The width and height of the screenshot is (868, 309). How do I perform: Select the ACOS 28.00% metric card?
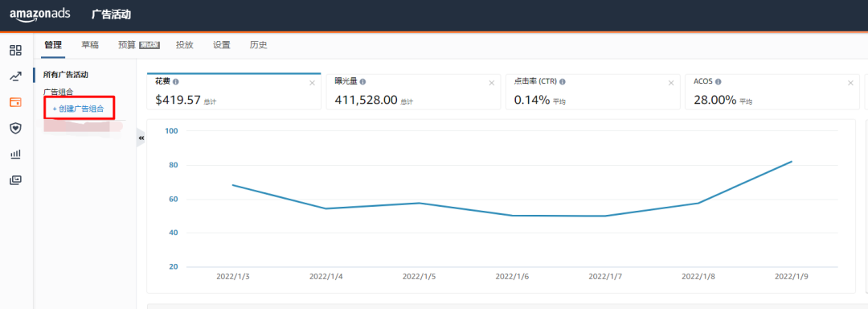click(x=772, y=92)
